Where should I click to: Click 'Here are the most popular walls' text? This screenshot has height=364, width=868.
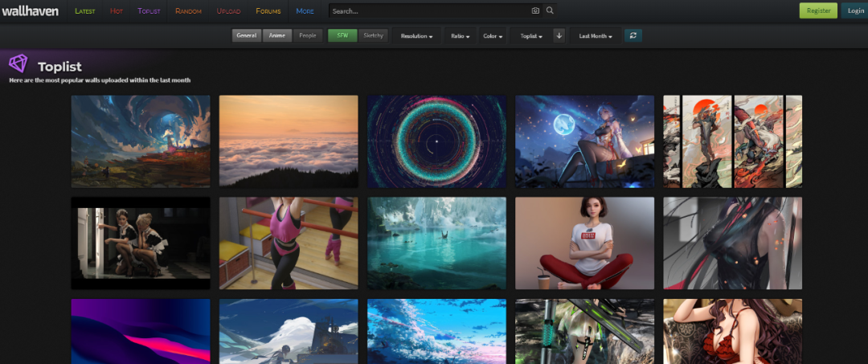(100, 80)
